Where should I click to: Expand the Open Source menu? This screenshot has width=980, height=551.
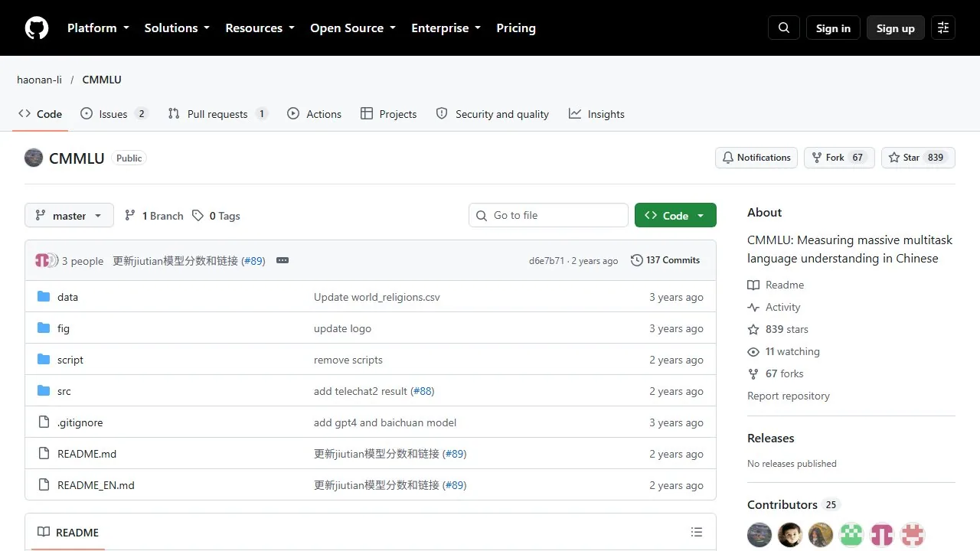coord(353,28)
